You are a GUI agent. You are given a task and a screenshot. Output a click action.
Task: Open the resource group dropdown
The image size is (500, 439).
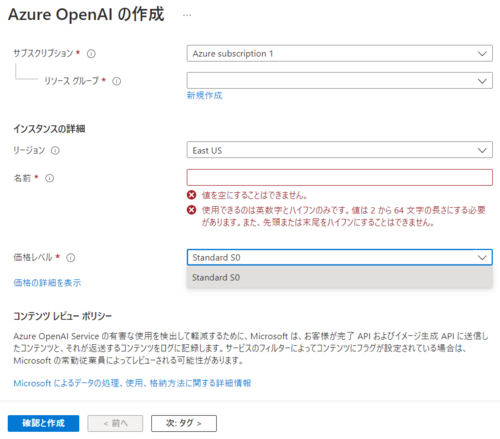340,81
